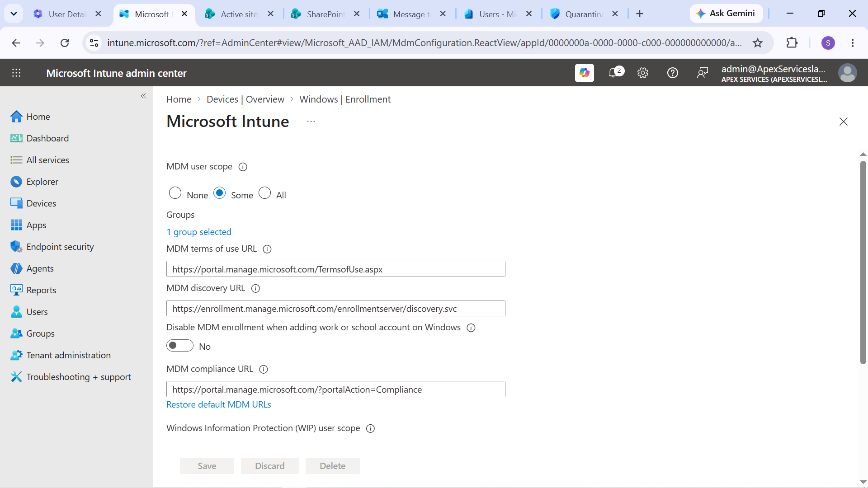Go to Devices | Overview breadcrumb
The width and height of the screenshot is (868, 488).
tap(245, 99)
